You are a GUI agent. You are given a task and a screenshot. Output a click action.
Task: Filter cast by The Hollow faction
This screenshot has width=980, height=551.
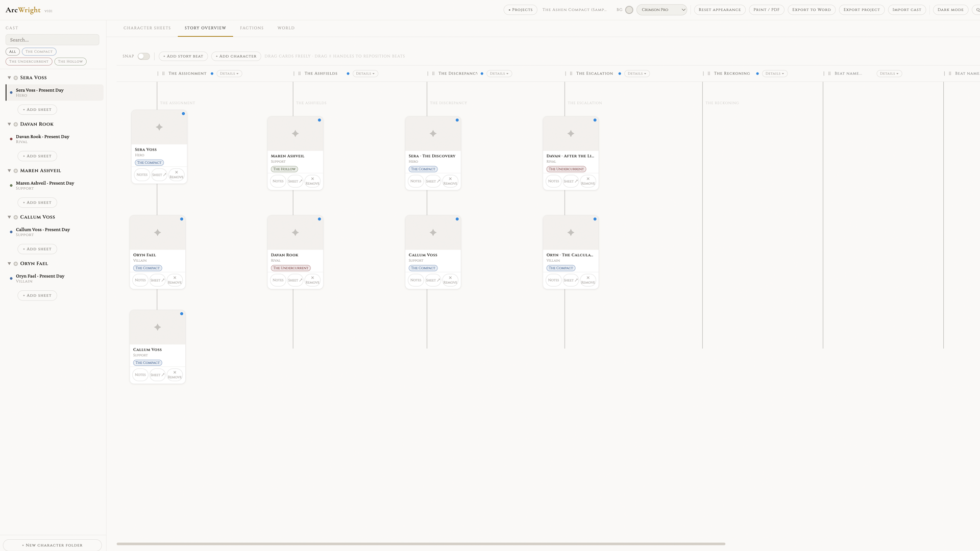tap(70, 61)
